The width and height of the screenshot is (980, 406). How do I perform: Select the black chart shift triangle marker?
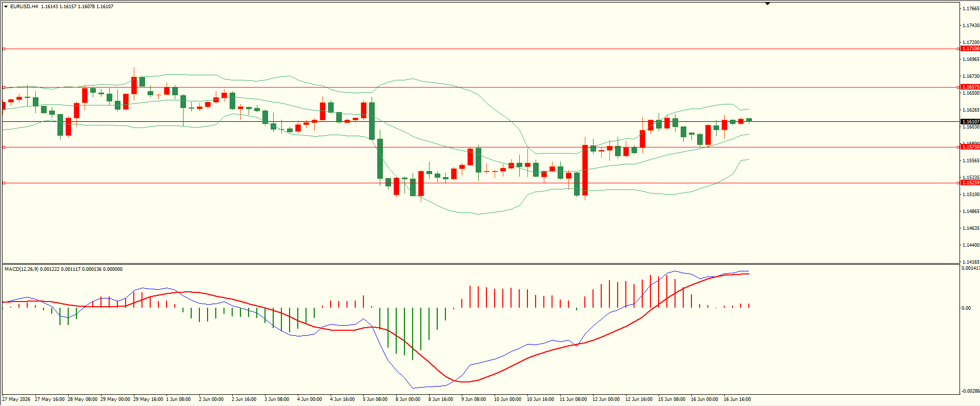tap(767, 4)
